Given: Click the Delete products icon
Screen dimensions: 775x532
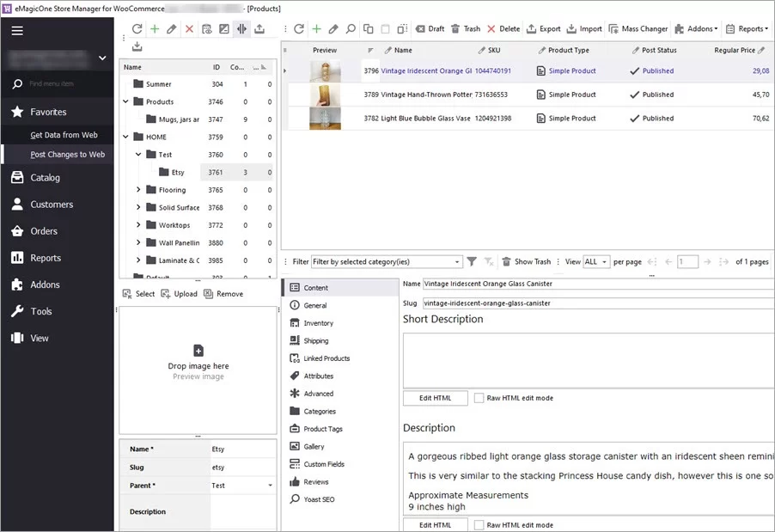Looking at the screenshot, I should tap(500, 28).
